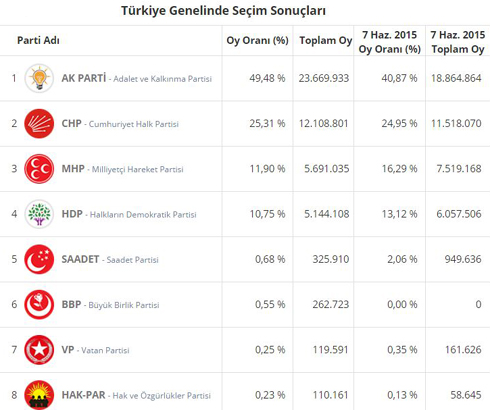The width and height of the screenshot is (490, 410).
Task: Click the Vatan Partisi star logo
Action: coord(39,350)
